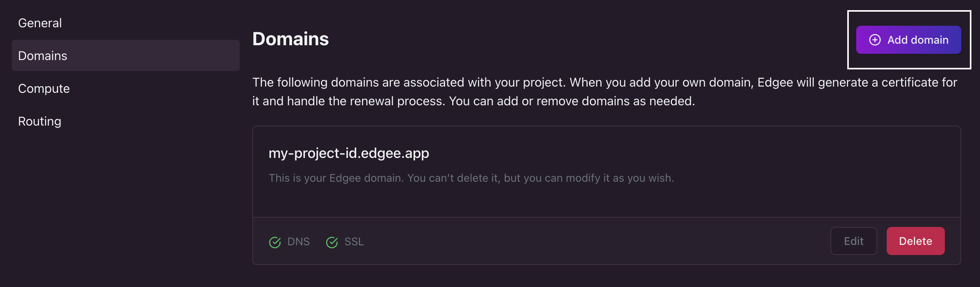Open the Routing settings section

click(x=39, y=121)
